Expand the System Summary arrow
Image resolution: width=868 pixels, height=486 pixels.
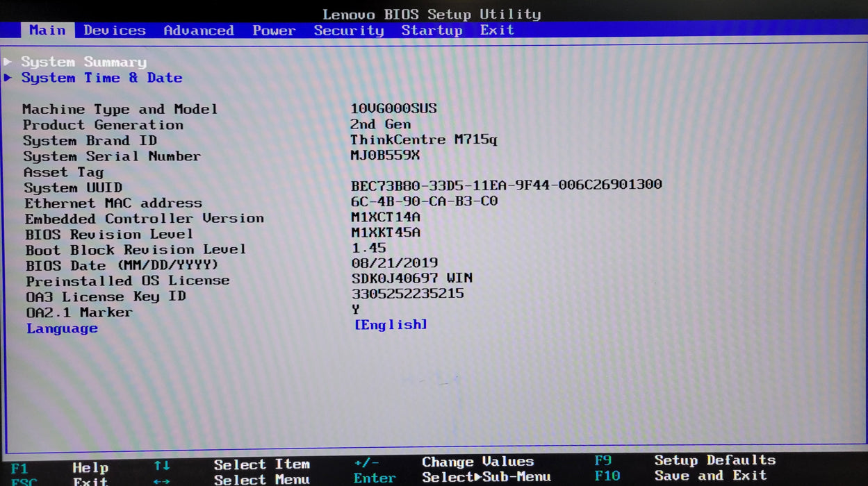coord(8,62)
